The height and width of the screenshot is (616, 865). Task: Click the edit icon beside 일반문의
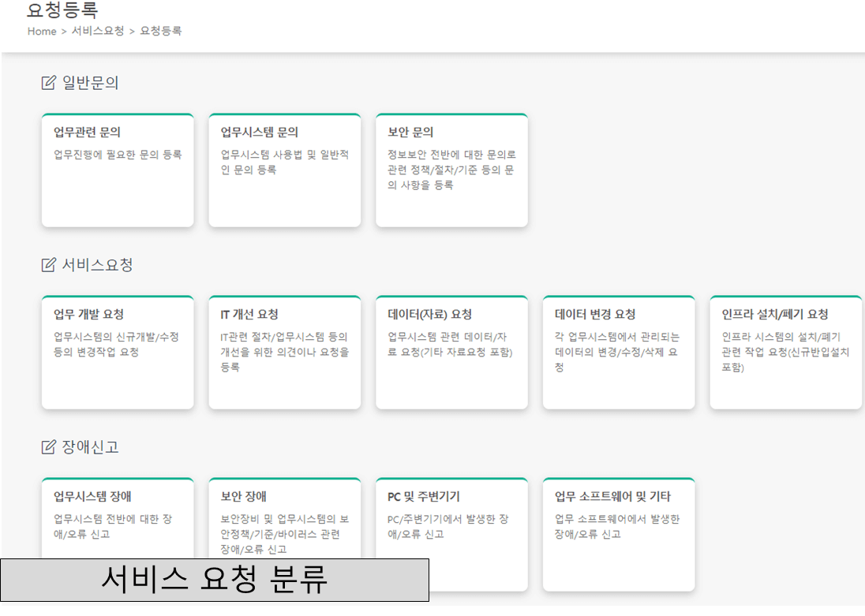[49, 83]
